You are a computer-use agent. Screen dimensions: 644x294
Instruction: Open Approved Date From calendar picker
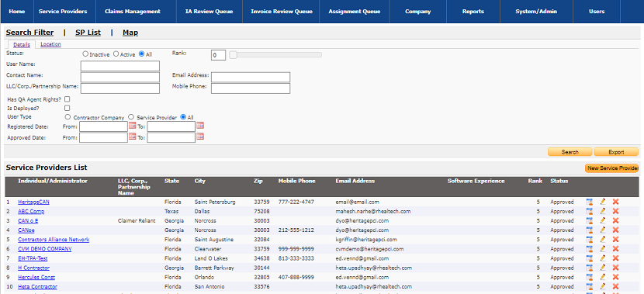point(132,137)
